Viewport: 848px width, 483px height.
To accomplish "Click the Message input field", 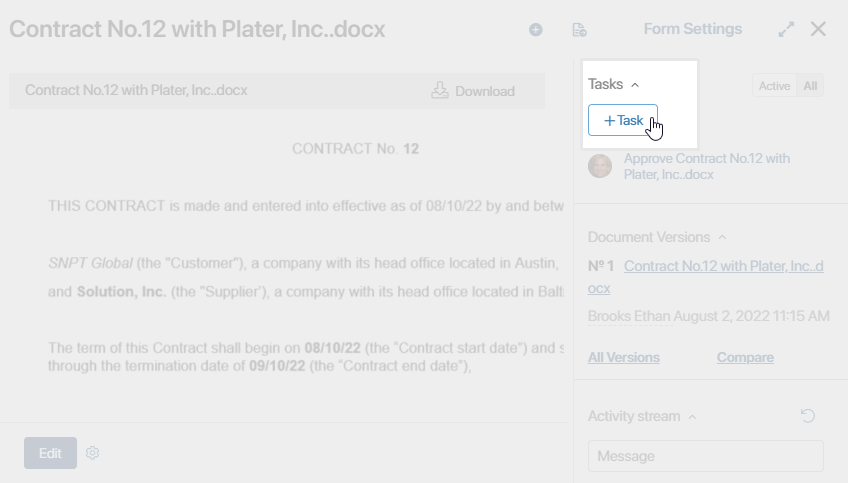I will 706,456.
